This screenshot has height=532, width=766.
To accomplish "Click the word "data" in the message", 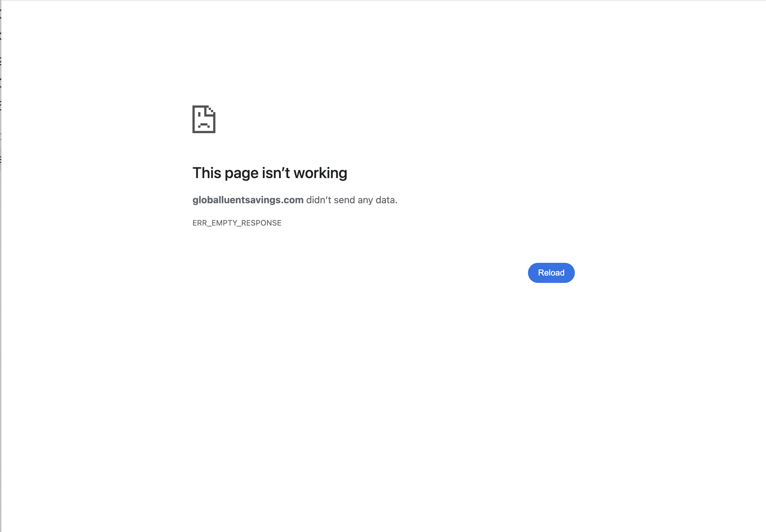I will point(385,200).
